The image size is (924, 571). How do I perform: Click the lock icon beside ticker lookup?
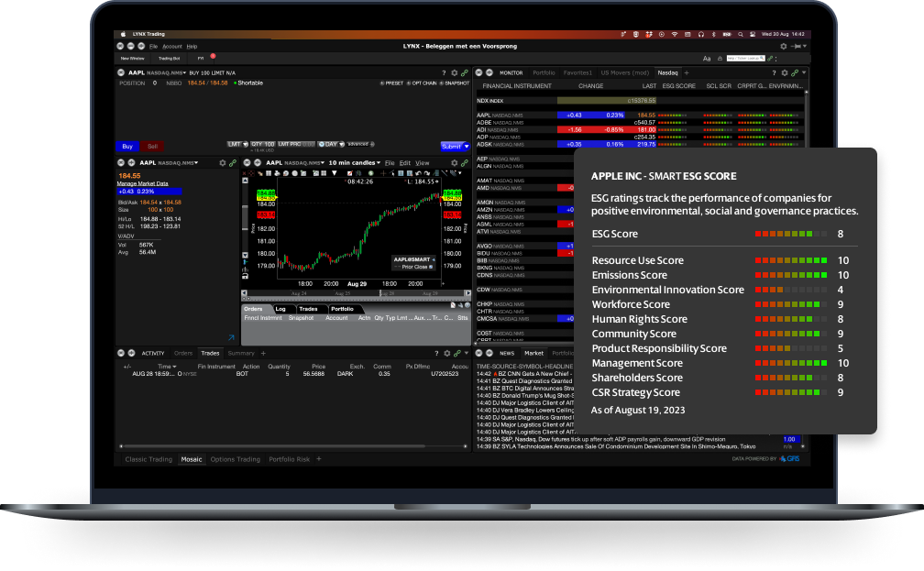[x=720, y=59]
